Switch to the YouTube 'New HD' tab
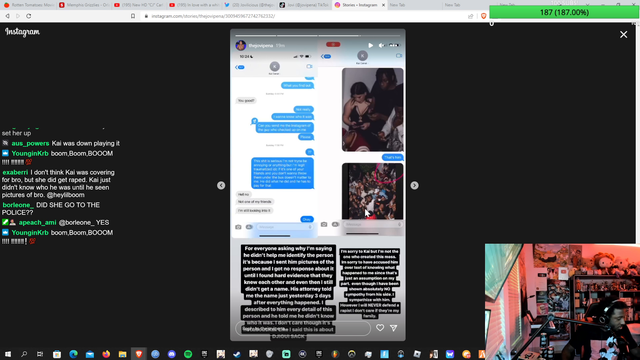Image resolution: width=640 pixels, height=360 pixels. click(139, 5)
